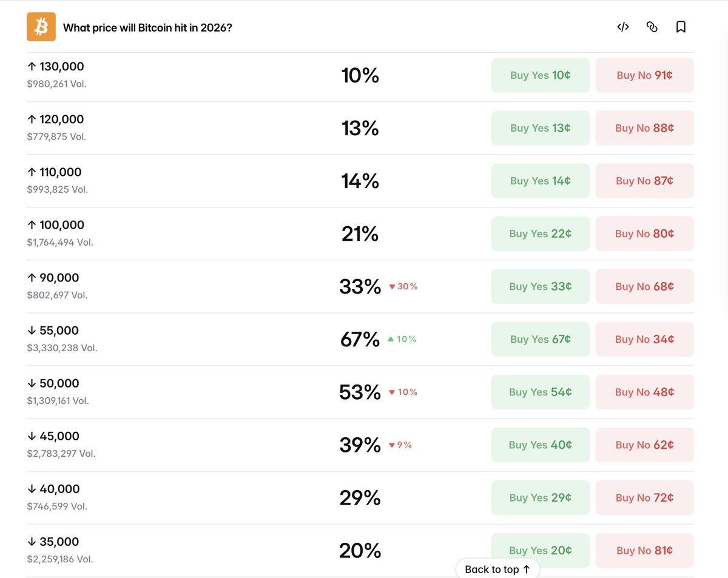Buy No 48¢ on 50,000 outcome
728x578 pixels.
click(645, 392)
